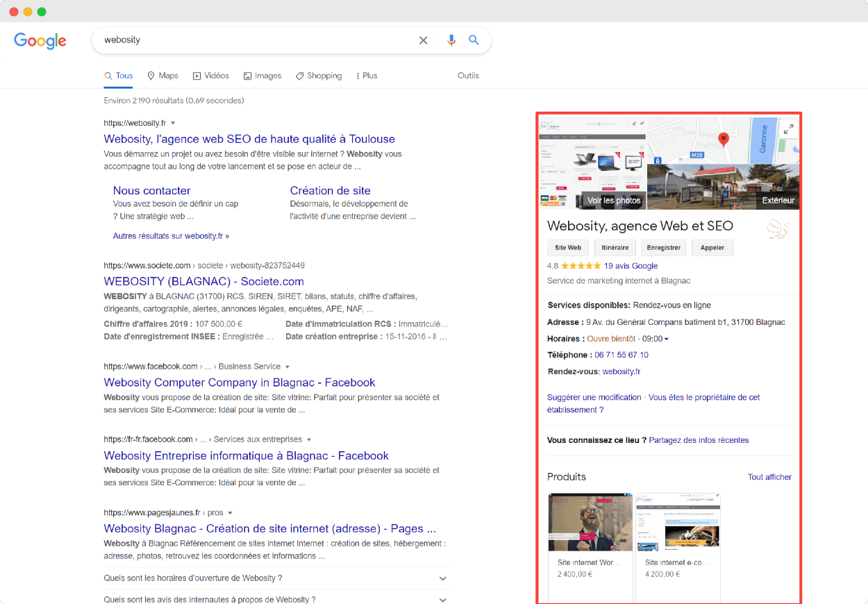Open dropdown arrow beside Services aux entreprises
The width and height of the screenshot is (868, 604).
(x=309, y=439)
